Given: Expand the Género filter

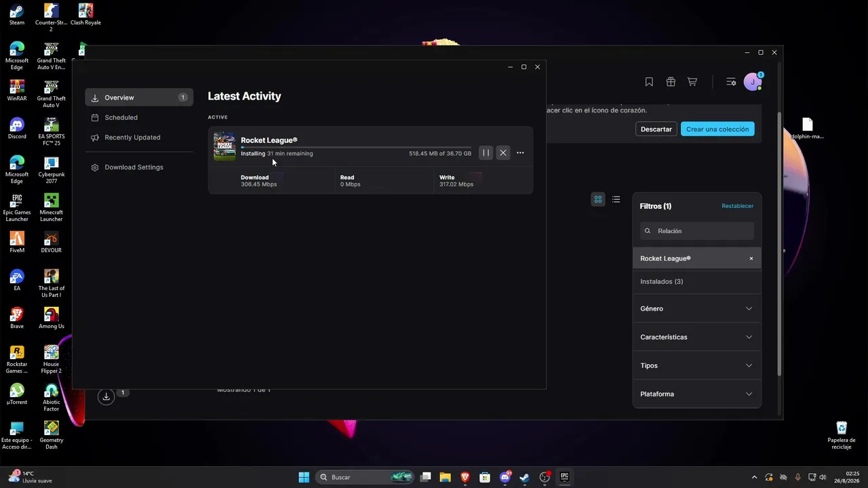Looking at the screenshot, I should pyautogui.click(x=697, y=308).
